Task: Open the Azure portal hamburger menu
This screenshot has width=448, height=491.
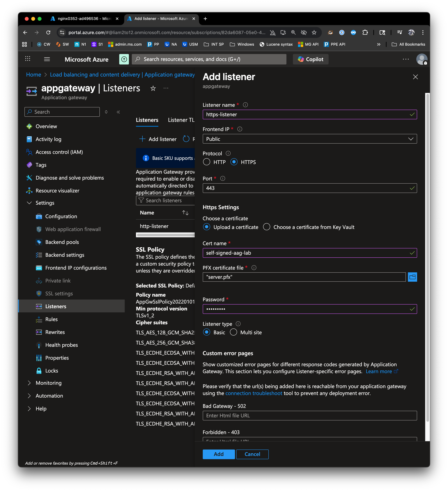Action: pos(47,59)
